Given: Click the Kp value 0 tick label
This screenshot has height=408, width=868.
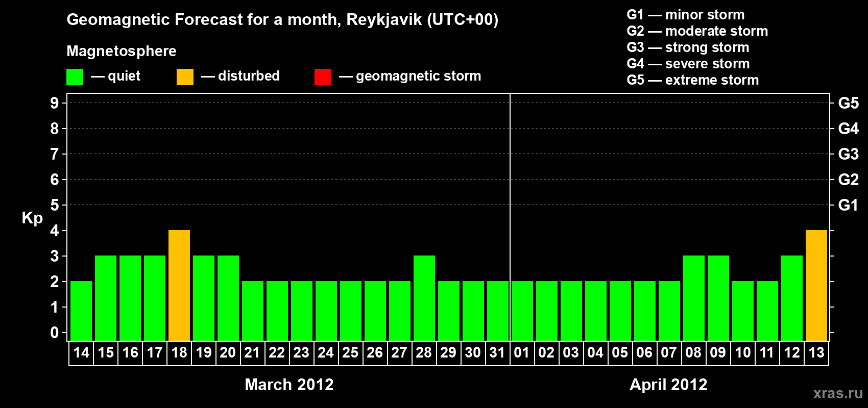Looking at the screenshot, I should (x=55, y=333).
